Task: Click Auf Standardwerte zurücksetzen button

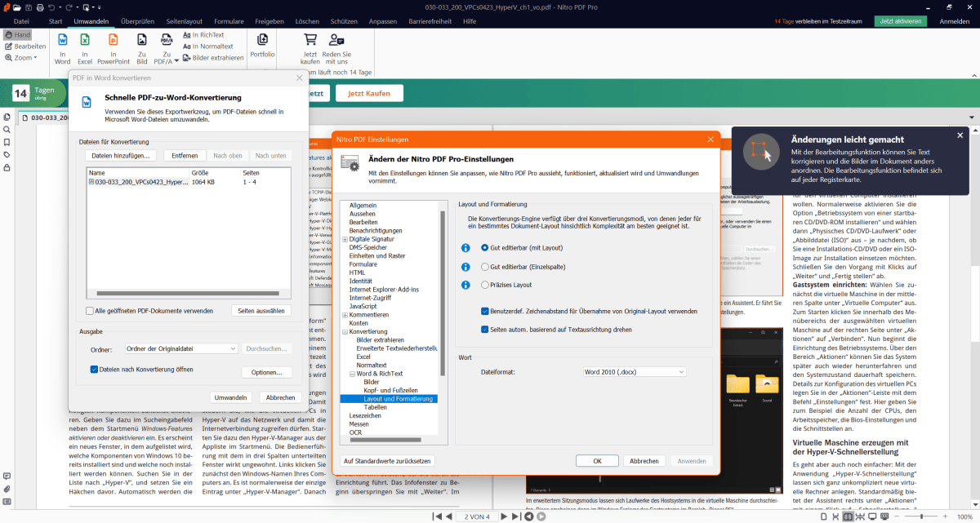Action: (387, 461)
